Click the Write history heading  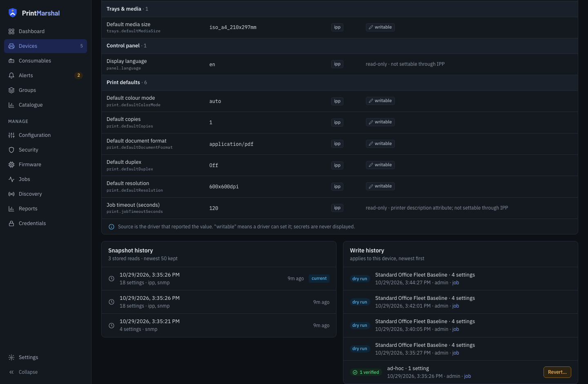(x=367, y=250)
